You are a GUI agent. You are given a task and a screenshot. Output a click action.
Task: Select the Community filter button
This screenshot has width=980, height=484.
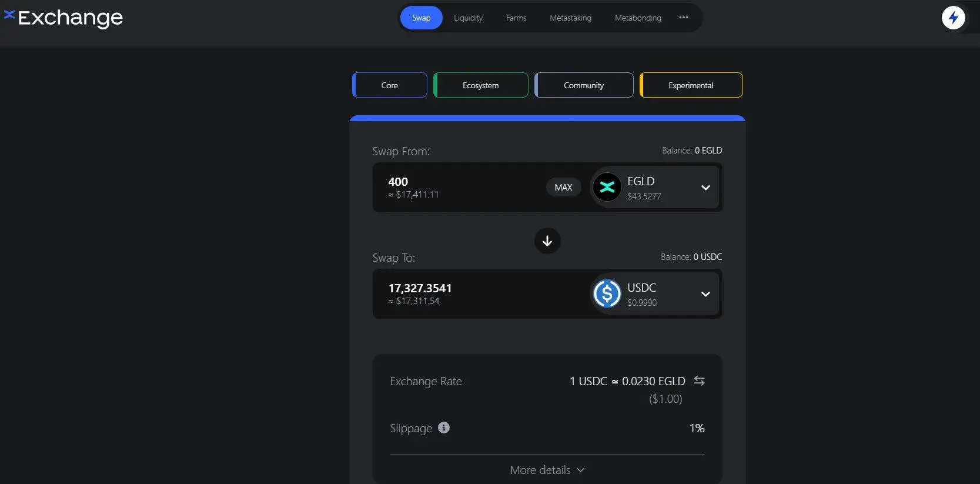[584, 85]
